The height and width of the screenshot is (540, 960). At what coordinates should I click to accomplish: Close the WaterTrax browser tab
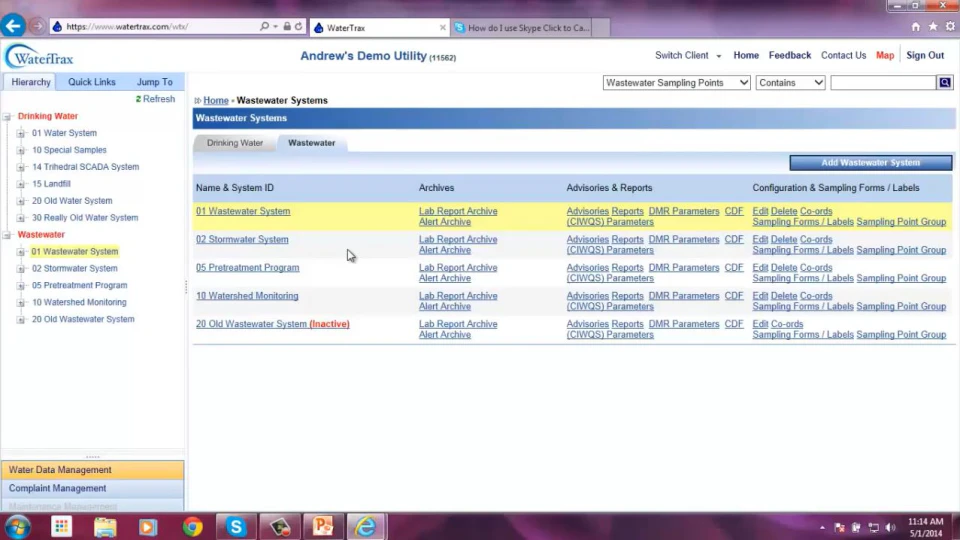click(443, 28)
